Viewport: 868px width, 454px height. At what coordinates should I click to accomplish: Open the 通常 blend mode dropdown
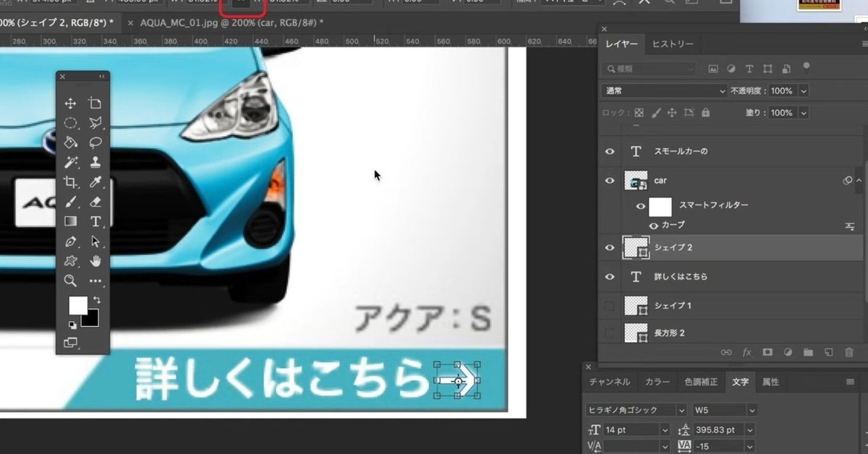pos(664,91)
